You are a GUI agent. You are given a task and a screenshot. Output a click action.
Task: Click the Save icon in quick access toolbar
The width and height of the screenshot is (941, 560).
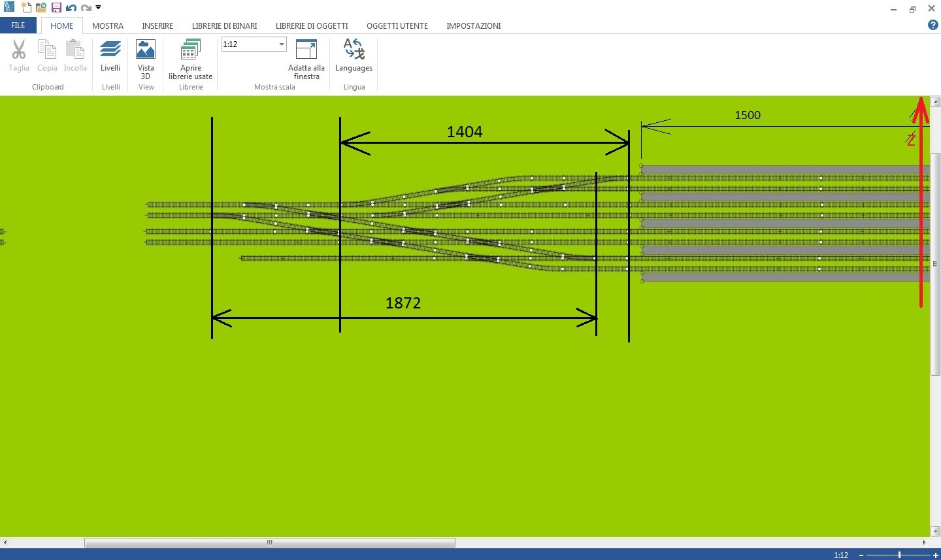[56, 8]
